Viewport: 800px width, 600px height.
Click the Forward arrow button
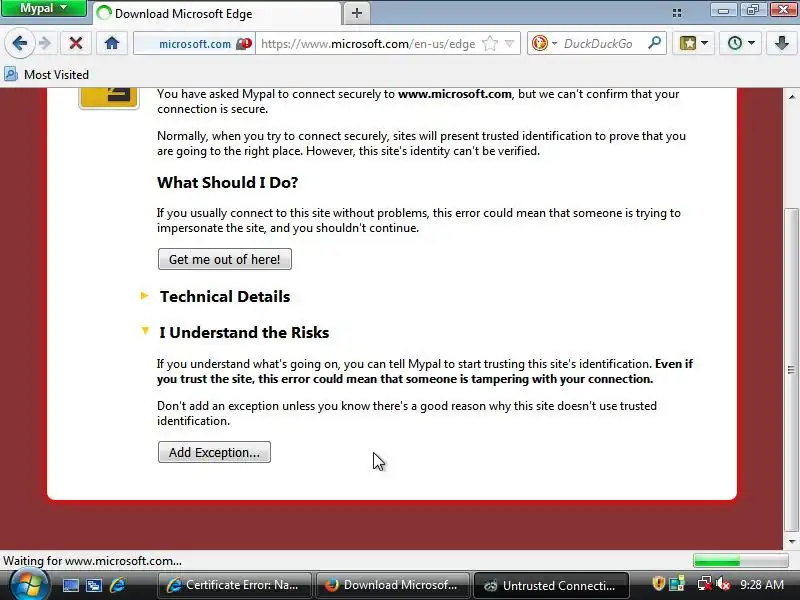(x=45, y=43)
